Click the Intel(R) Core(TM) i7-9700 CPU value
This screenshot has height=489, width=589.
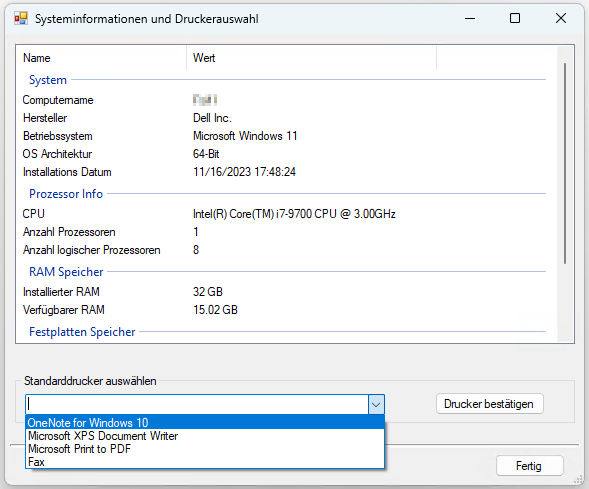[294, 214]
